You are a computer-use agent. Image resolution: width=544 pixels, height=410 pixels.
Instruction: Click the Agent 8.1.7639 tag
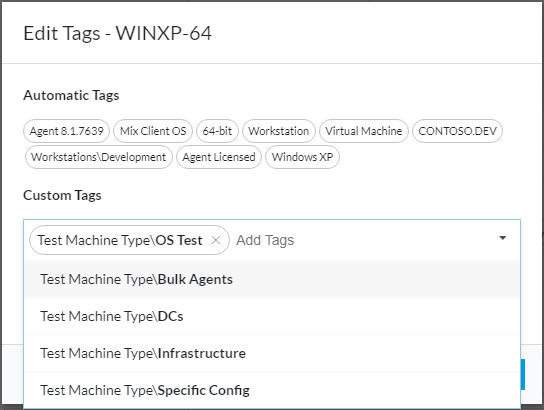tap(67, 131)
